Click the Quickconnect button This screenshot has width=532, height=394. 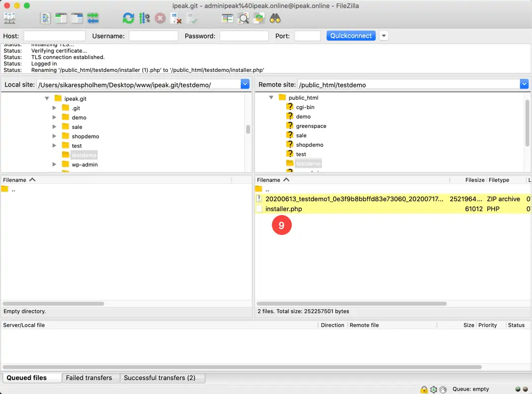[351, 36]
